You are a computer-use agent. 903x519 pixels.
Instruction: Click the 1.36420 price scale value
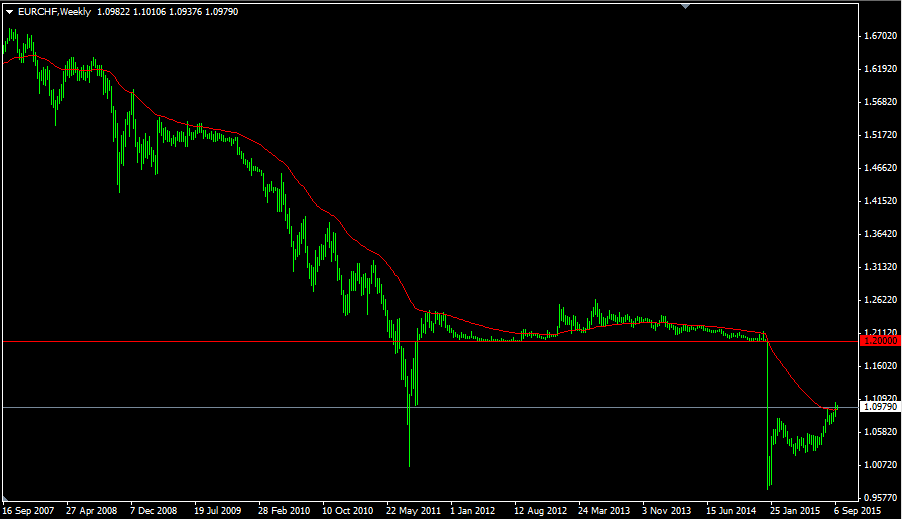pos(881,234)
